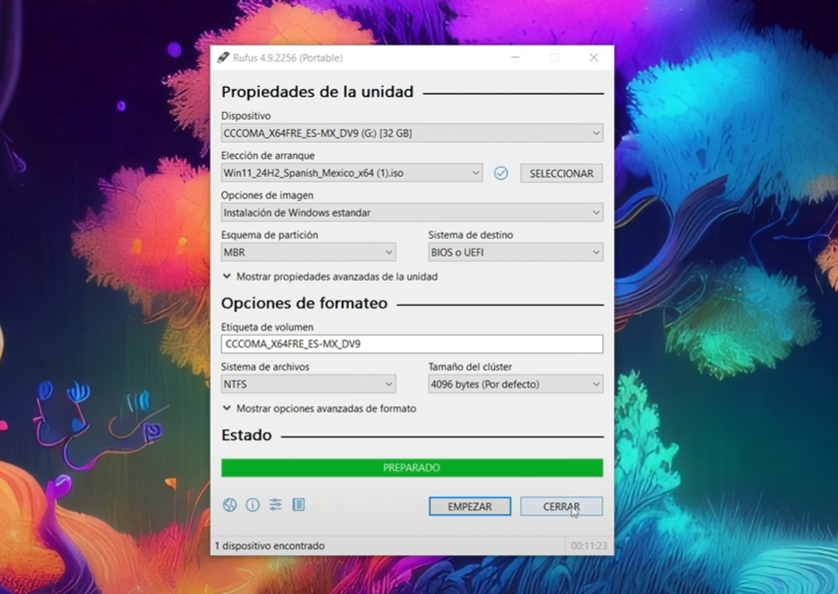Viewport: 838px width, 594px height.
Task: Open the About info icon
Action: pyautogui.click(x=253, y=505)
